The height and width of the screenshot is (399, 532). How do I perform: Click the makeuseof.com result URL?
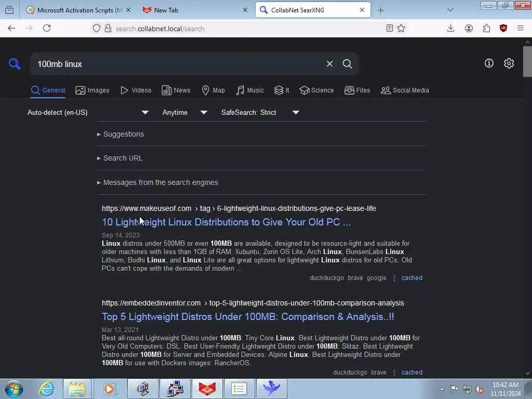(239, 208)
